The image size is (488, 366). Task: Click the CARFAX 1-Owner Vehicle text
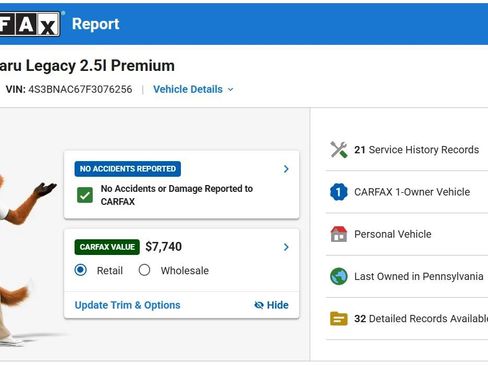coord(412,192)
